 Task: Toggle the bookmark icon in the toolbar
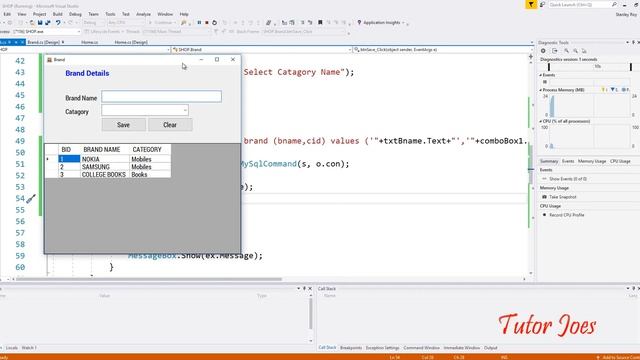coord(320,22)
